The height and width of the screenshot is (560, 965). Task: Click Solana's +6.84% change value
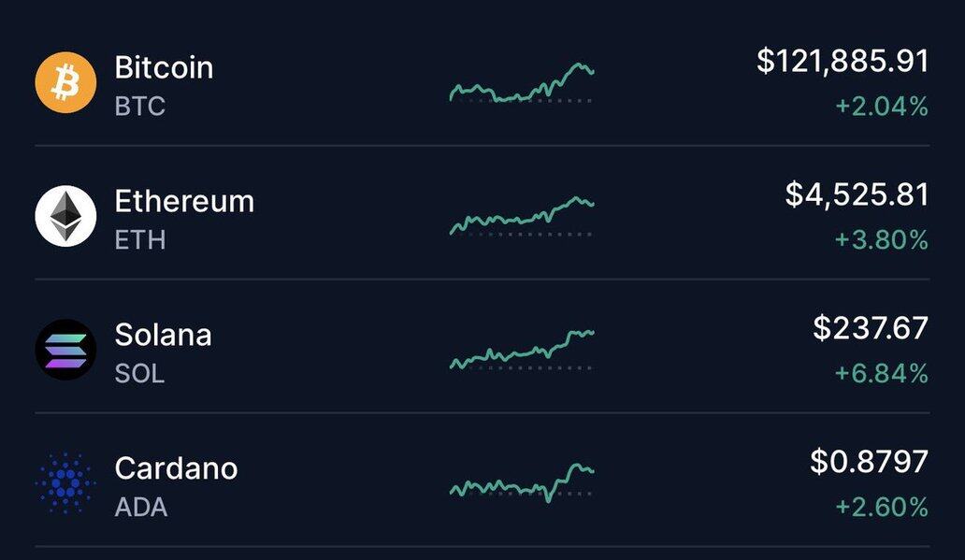(881, 374)
